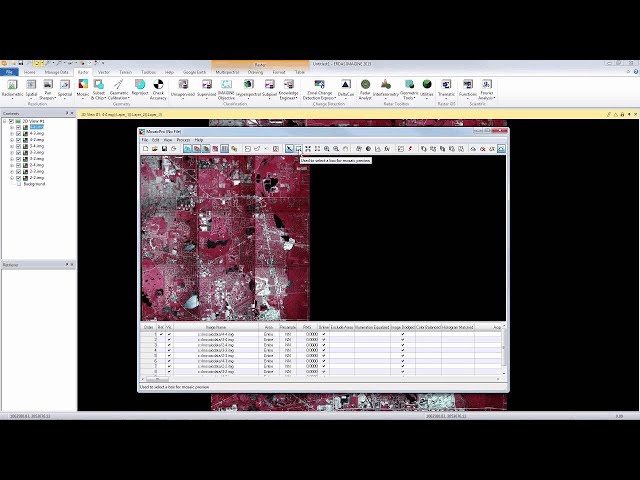
Task: Switch to the Vector ribbon tab
Action: (x=104, y=72)
